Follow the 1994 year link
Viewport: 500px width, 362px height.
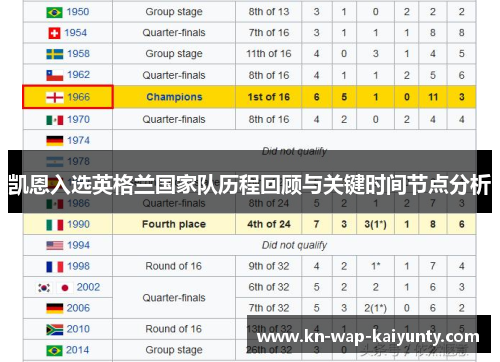[x=78, y=245]
